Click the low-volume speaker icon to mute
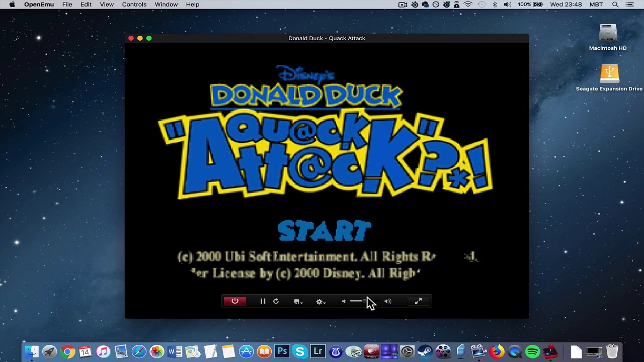644x362 pixels. pyautogui.click(x=344, y=302)
